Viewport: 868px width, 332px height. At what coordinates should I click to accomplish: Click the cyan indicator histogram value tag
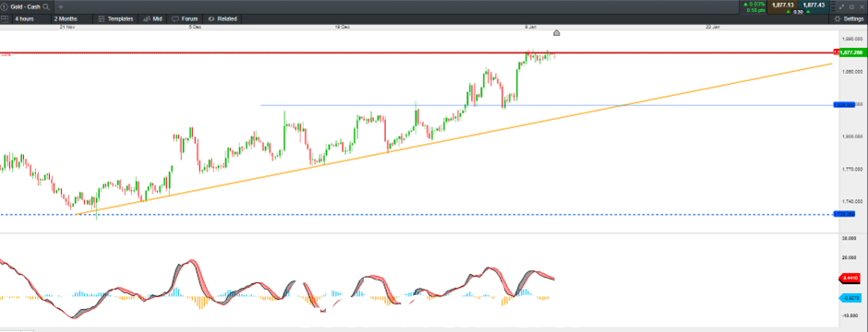tap(850, 298)
